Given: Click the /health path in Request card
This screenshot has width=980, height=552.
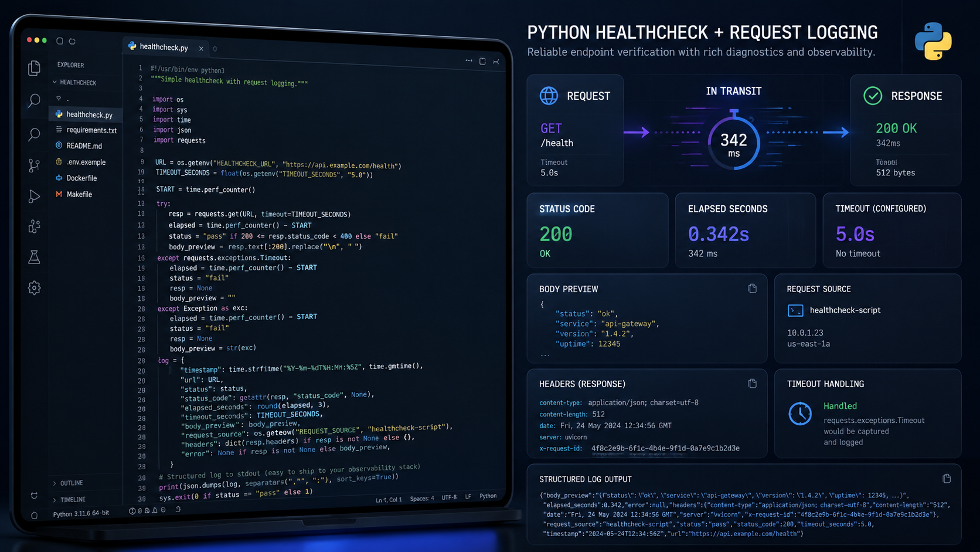Looking at the screenshot, I should [x=557, y=143].
